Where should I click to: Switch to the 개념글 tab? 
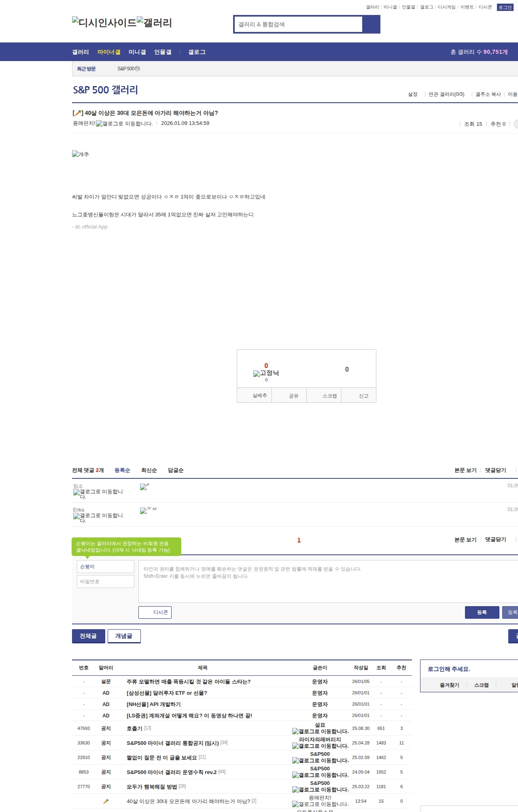124,636
